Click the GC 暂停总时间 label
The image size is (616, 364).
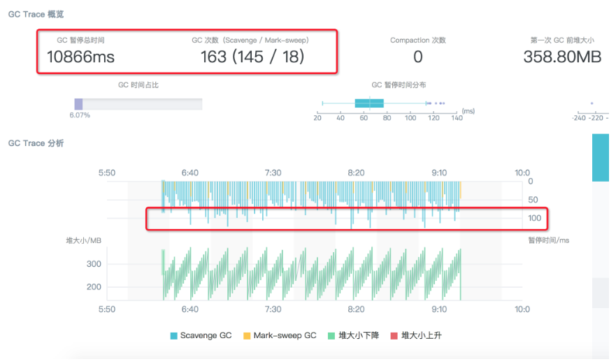pos(80,40)
